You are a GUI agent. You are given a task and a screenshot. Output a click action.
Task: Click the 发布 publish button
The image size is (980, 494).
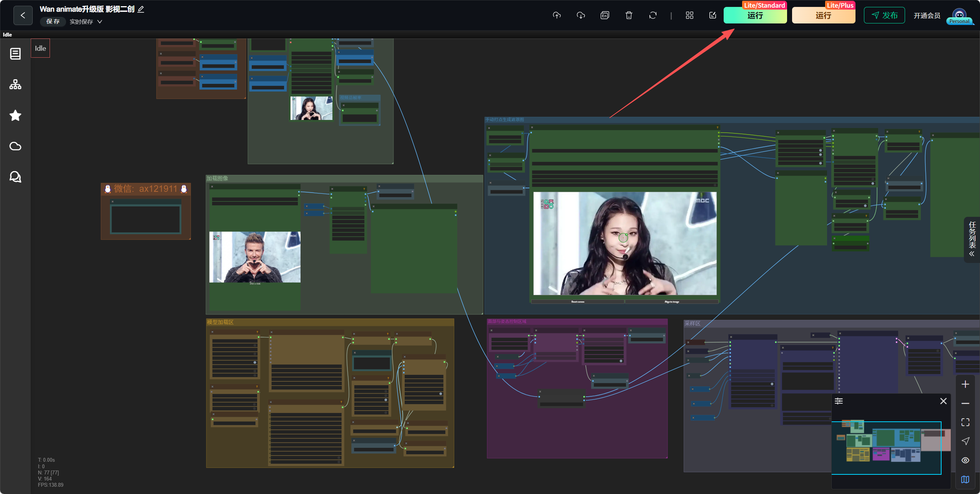coord(884,15)
